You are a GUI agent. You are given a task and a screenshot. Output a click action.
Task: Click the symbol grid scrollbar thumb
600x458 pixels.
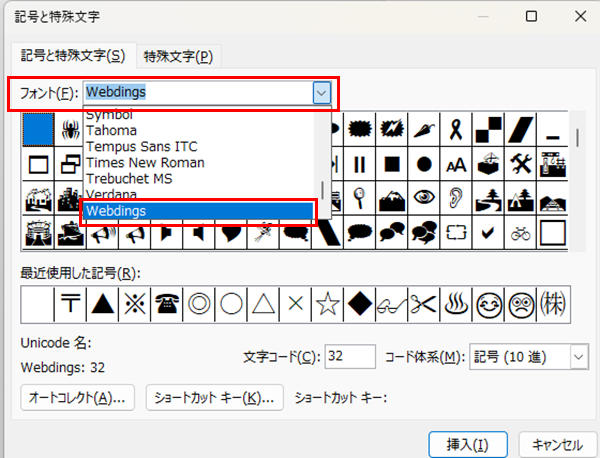tap(577, 138)
